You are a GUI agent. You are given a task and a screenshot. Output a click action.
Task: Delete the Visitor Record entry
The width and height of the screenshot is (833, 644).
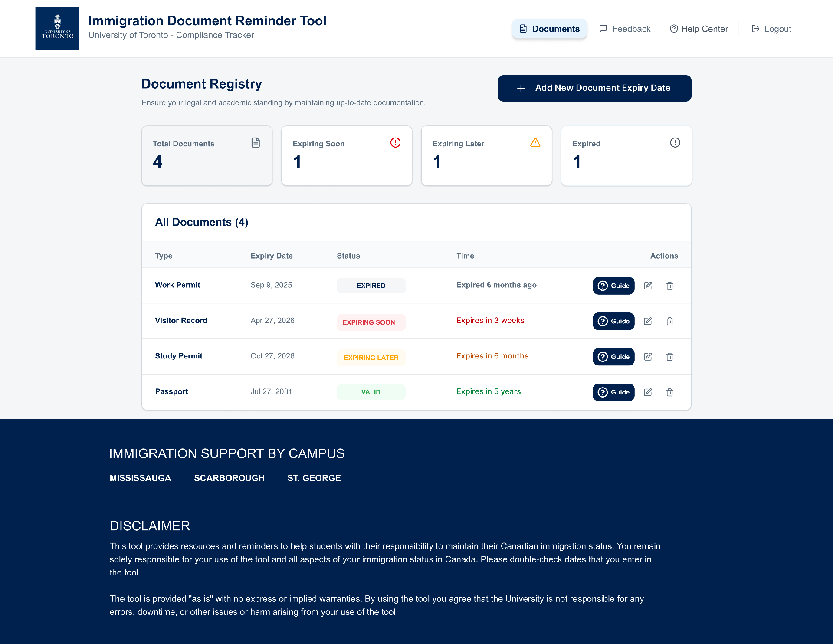click(669, 321)
